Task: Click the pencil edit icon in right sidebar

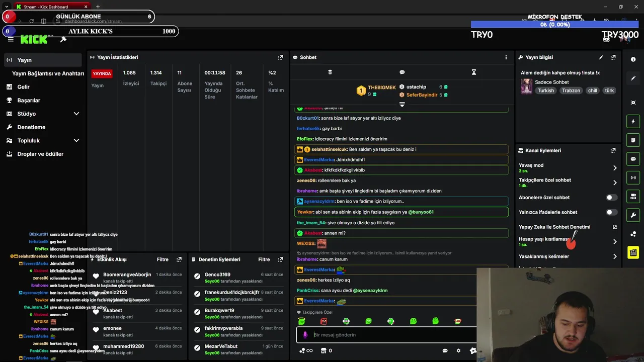Action: click(x=633, y=78)
